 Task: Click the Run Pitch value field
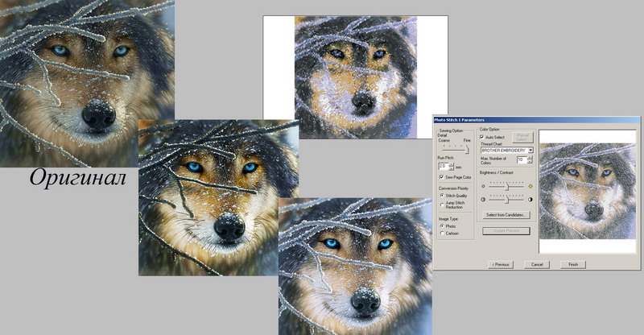444,166
